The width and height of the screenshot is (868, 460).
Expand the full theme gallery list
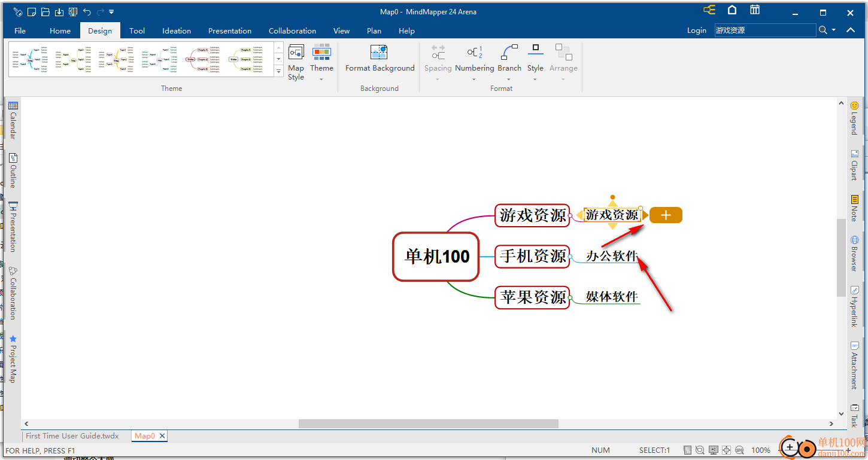pyautogui.click(x=279, y=72)
